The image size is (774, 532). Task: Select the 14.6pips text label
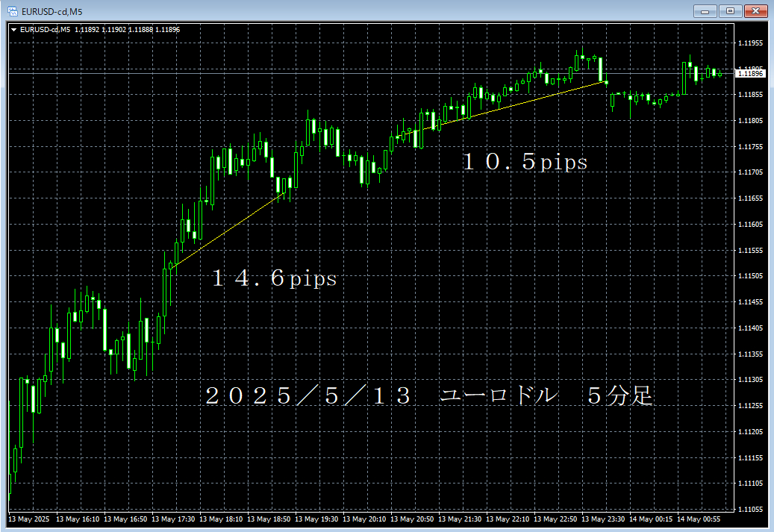tap(275, 279)
